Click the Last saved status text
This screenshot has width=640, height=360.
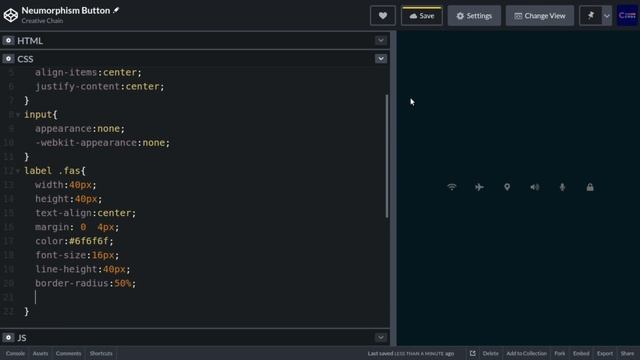pyautogui.click(x=411, y=353)
